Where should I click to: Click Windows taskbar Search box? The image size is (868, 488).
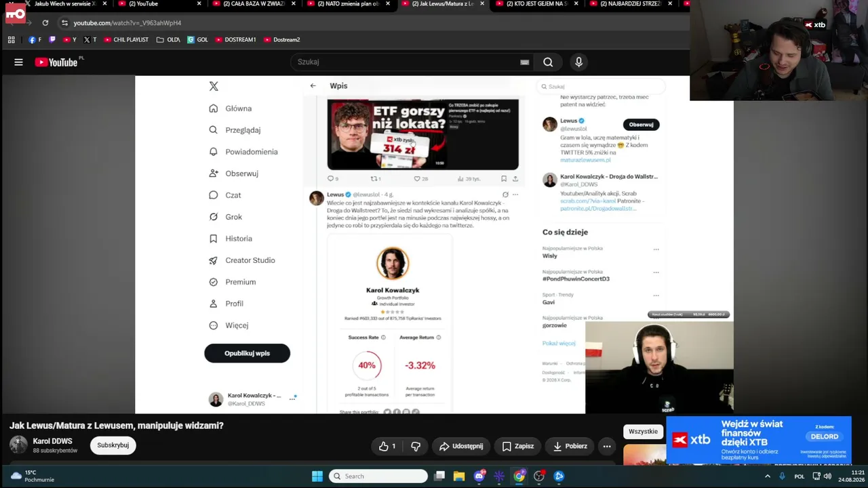point(378,476)
